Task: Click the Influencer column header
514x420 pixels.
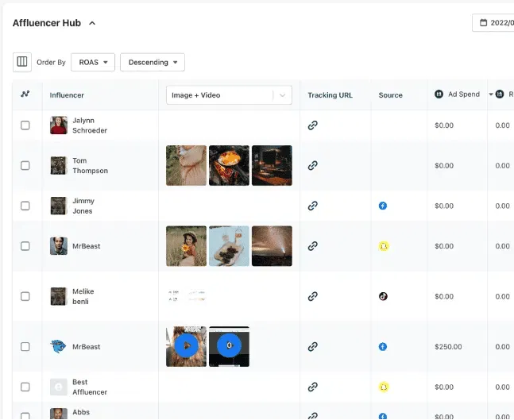Action: click(x=67, y=95)
